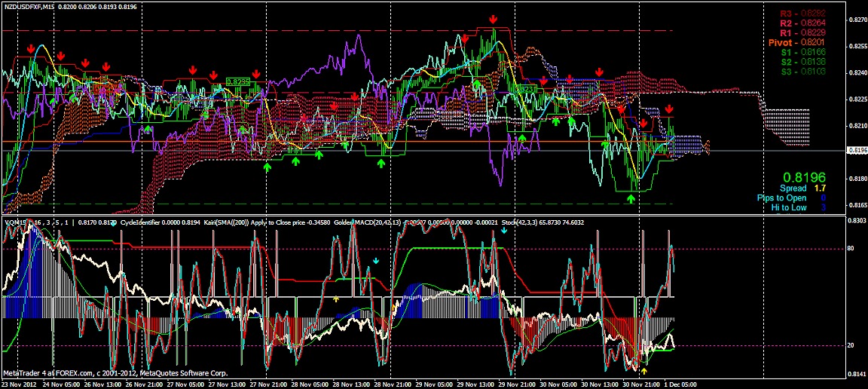The height and width of the screenshot is (389, 868).
Task: Select the S3 support level label
Action: coord(803,71)
